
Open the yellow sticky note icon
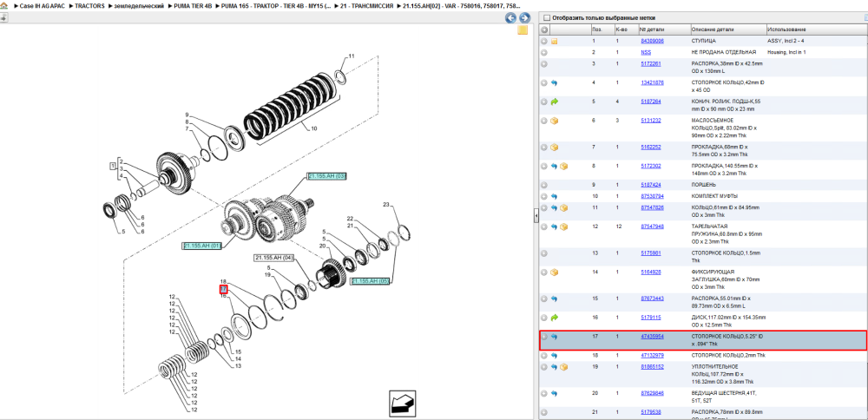pyautogui.click(x=523, y=30)
